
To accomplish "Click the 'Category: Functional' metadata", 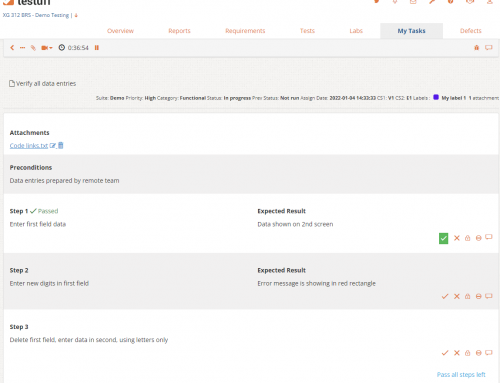I will (181, 98).
